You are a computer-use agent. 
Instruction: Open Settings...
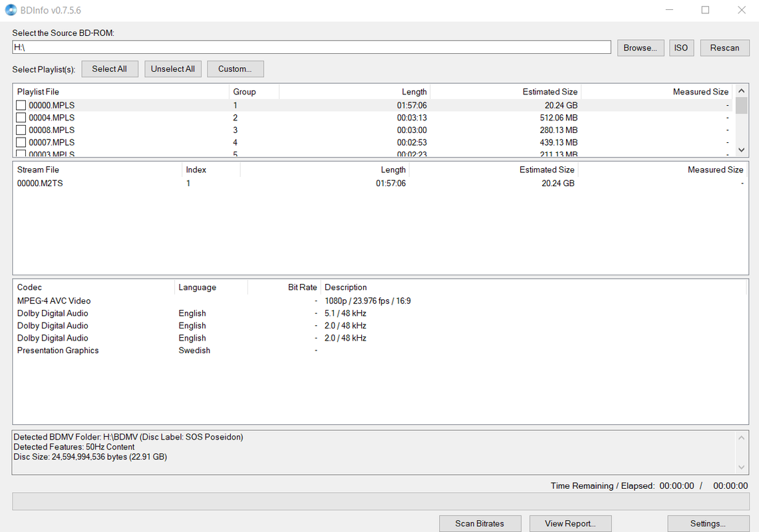pyautogui.click(x=708, y=523)
